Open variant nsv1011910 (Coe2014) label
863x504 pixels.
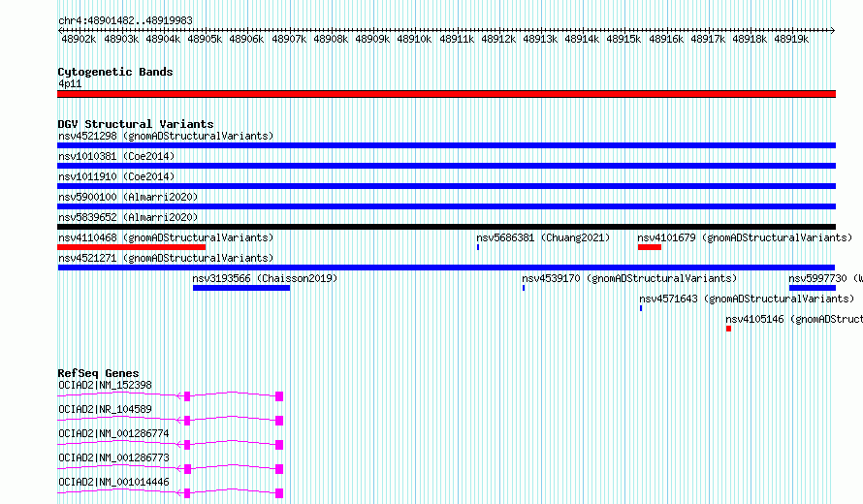[x=116, y=176]
